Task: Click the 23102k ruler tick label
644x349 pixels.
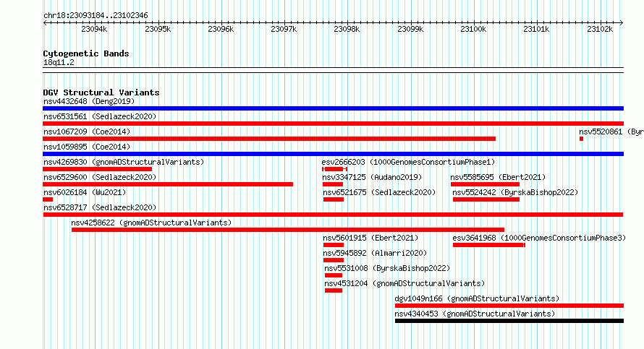Action: pyautogui.click(x=600, y=29)
